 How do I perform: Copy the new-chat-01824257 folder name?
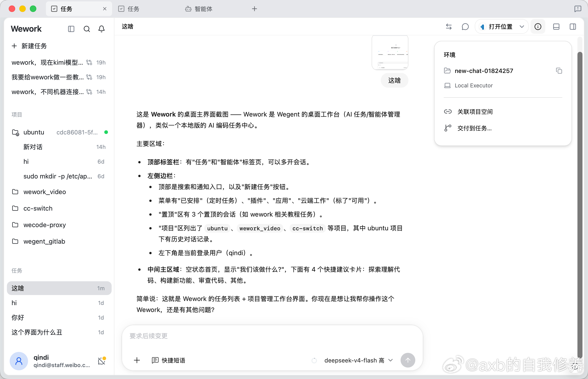tap(559, 71)
